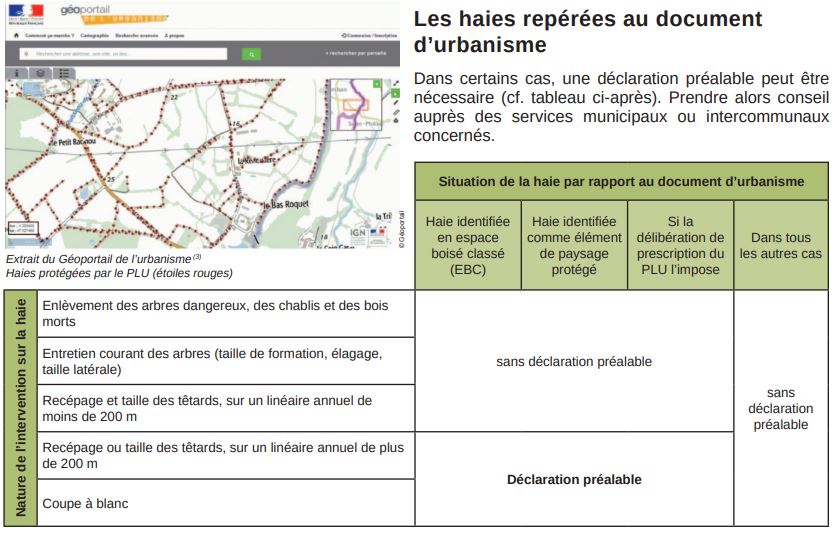Open the info tab above the map
The height and width of the screenshot is (534, 839).
[x=17, y=73]
